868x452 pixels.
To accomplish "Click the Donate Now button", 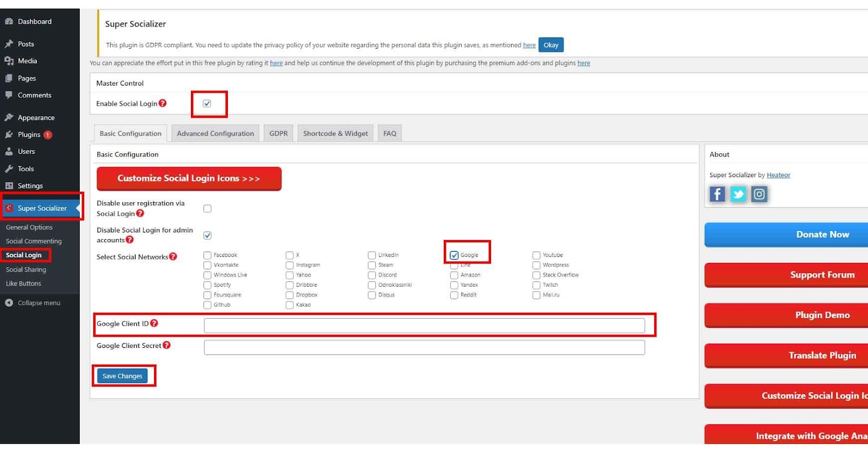I will (787, 235).
